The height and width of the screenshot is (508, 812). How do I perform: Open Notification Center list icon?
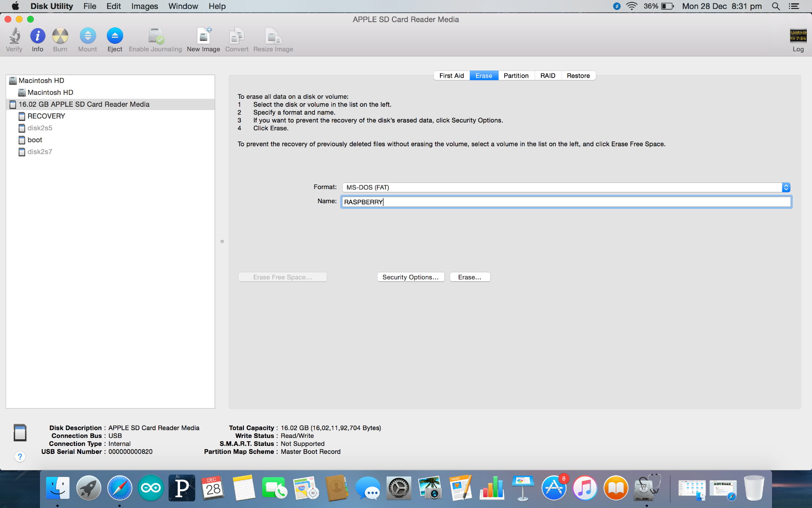[x=794, y=6]
